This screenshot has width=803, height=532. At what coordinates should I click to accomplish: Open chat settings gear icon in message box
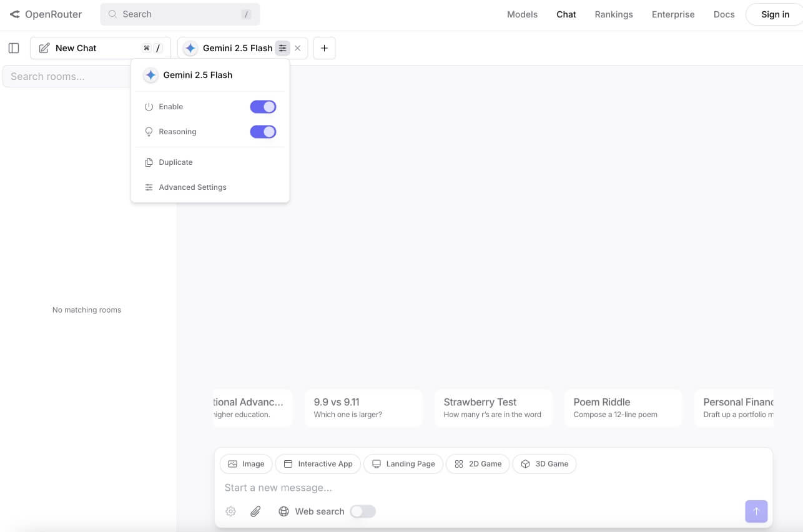click(x=230, y=511)
